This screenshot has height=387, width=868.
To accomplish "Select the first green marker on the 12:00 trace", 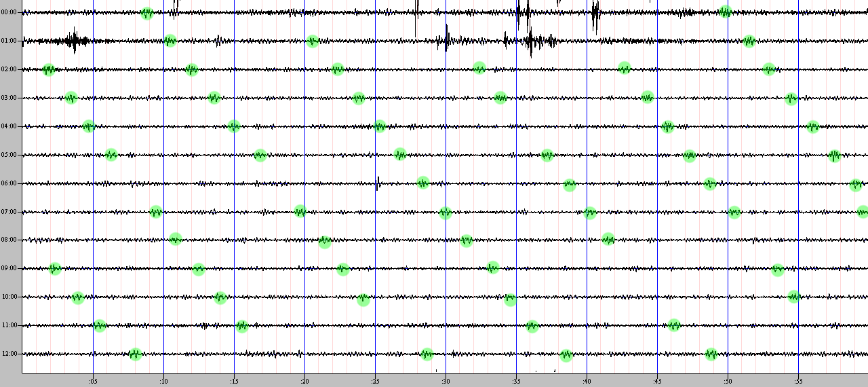I will (x=136, y=354).
